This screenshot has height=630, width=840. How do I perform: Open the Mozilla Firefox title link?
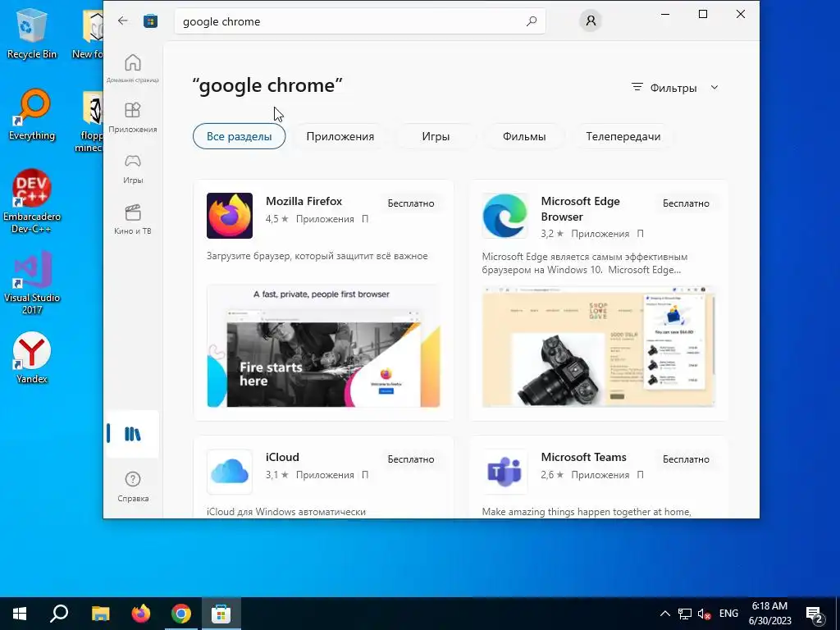[304, 201]
